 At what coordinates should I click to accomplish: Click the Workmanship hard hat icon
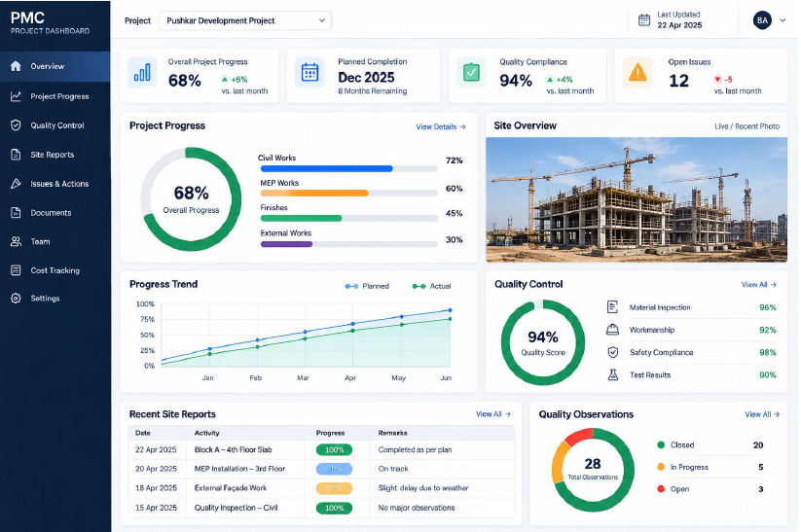[x=612, y=330]
